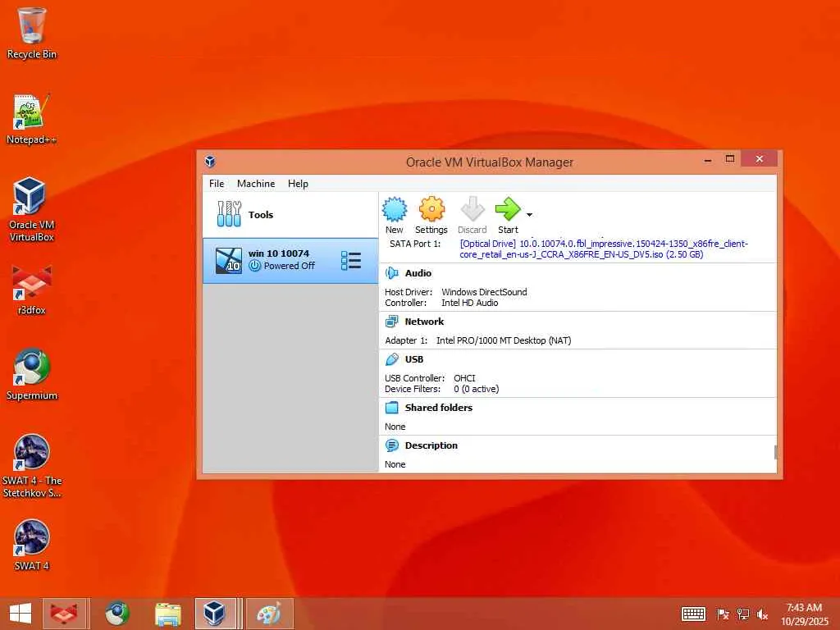Image resolution: width=840 pixels, height=630 pixels.
Task: Click the Windows DirectSound host driver text
Action: click(484, 292)
